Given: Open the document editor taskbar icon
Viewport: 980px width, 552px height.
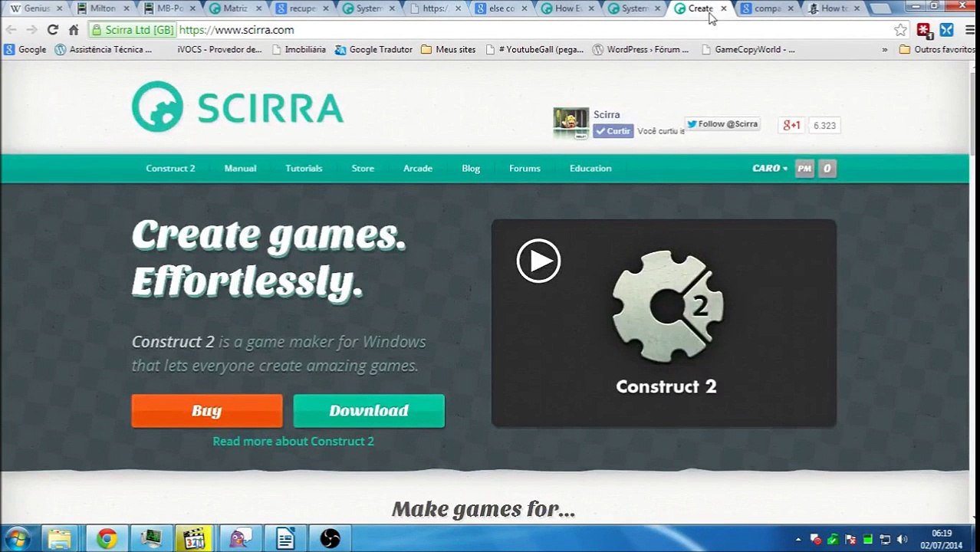Looking at the screenshot, I should click(285, 539).
